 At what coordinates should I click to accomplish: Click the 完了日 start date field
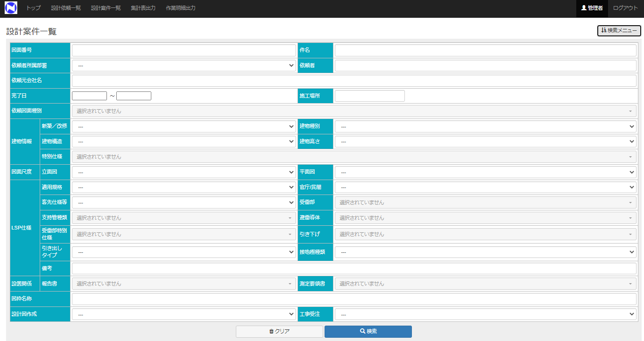(89, 96)
